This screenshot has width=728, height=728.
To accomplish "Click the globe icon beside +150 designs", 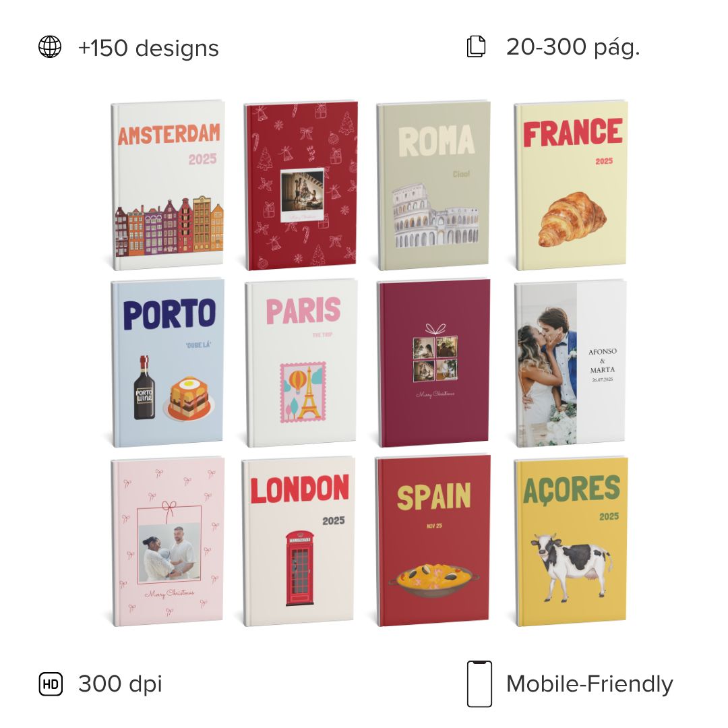I will (50, 47).
